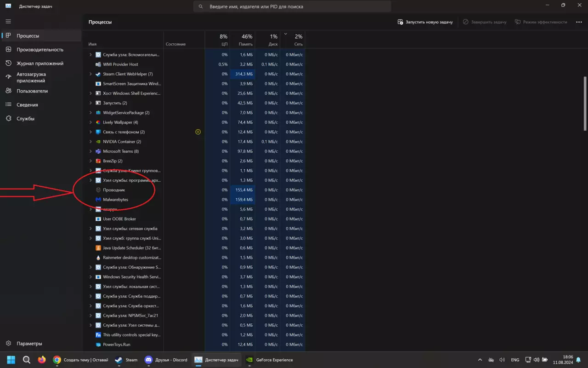Open Settings gear at sidebar bottom
Image resolution: width=588 pixels, height=368 pixels.
coord(8,344)
